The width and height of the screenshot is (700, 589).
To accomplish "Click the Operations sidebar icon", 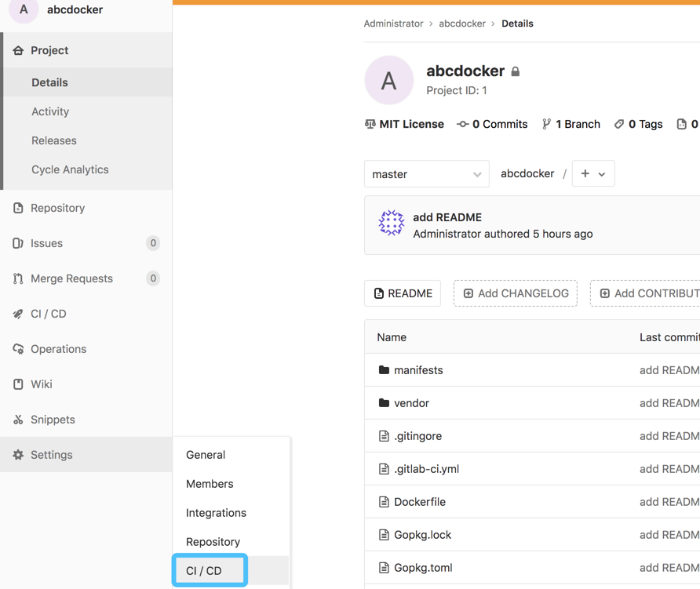I will click(x=18, y=349).
